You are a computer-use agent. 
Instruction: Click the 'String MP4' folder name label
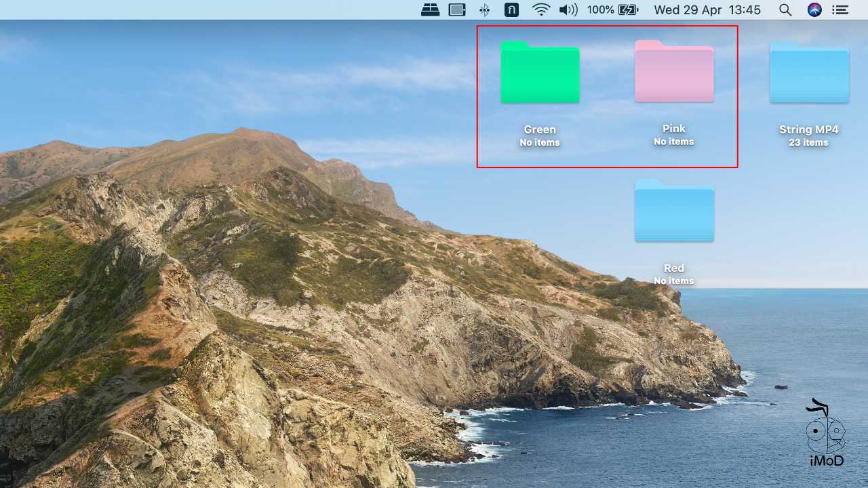pos(808,129)
